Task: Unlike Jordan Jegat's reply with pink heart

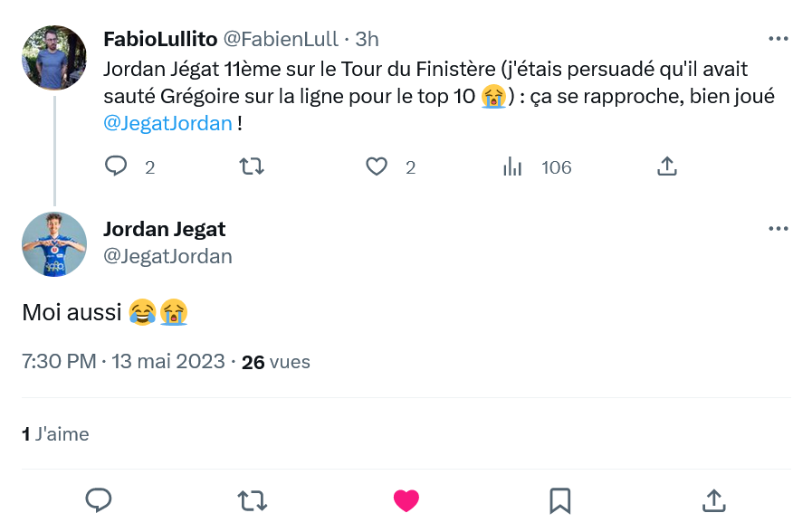Action: pos(406,499)
